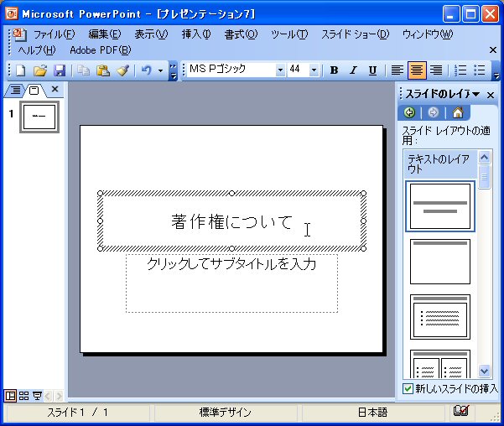Expand standard toolbar overflow options

coord(173,70)
